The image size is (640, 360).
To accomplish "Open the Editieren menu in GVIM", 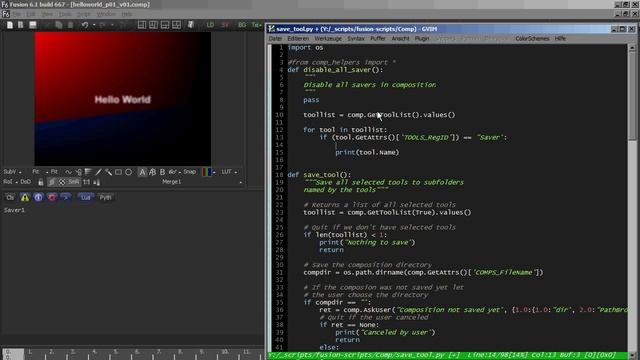I will pyautogui.click(x=298, y=38).
